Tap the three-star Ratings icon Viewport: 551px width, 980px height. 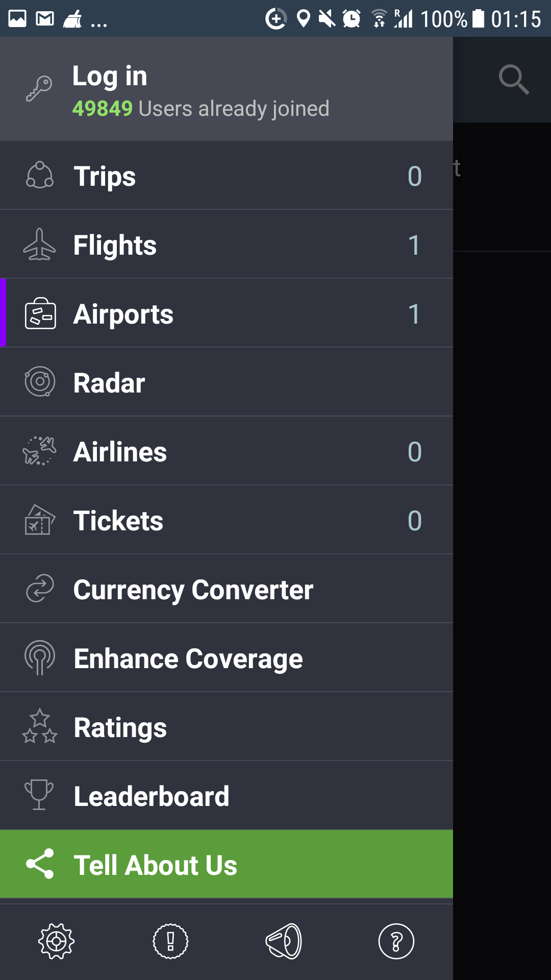click(40, 726)
